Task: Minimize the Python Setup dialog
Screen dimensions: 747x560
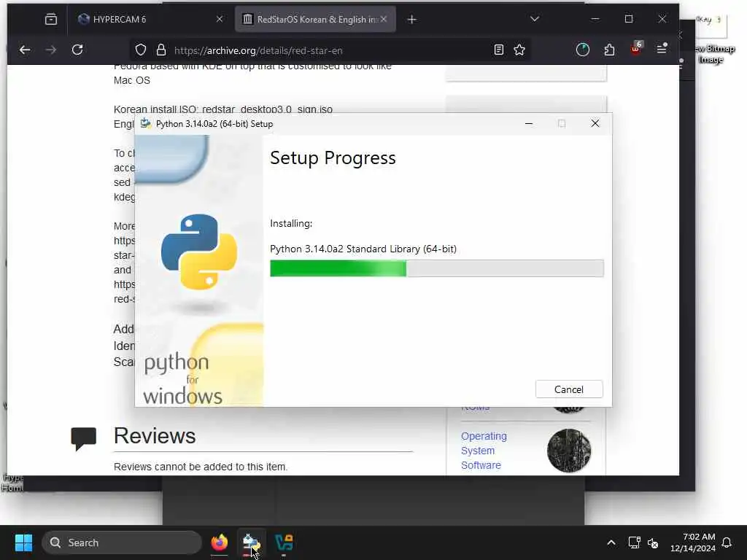Action: [x=528, y=123]
